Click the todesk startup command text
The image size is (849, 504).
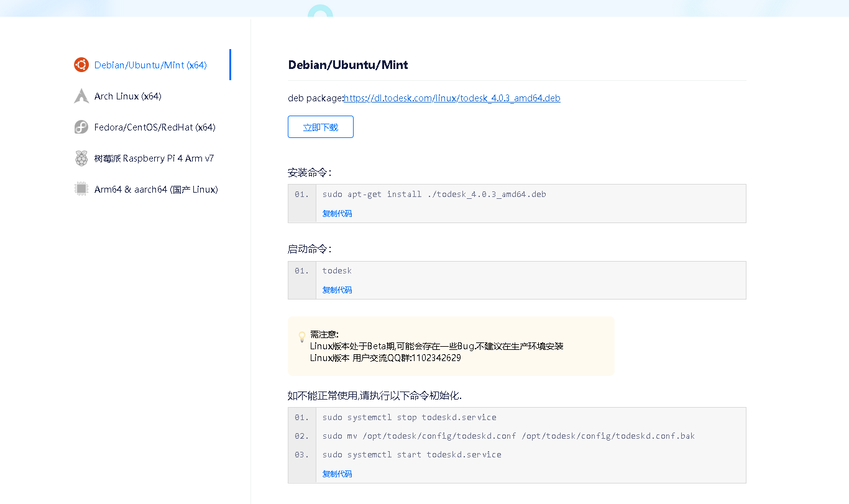(x=337, y=270)
